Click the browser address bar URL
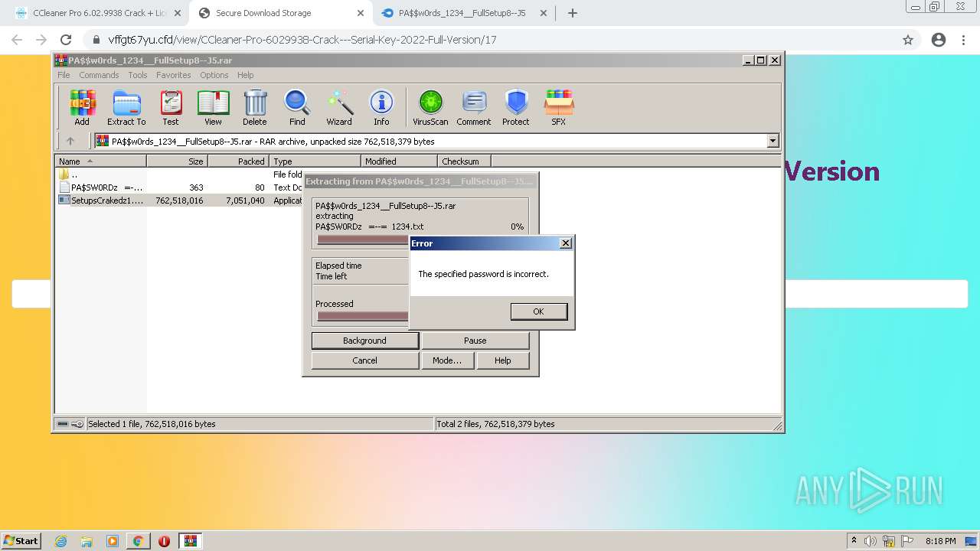 302,40
